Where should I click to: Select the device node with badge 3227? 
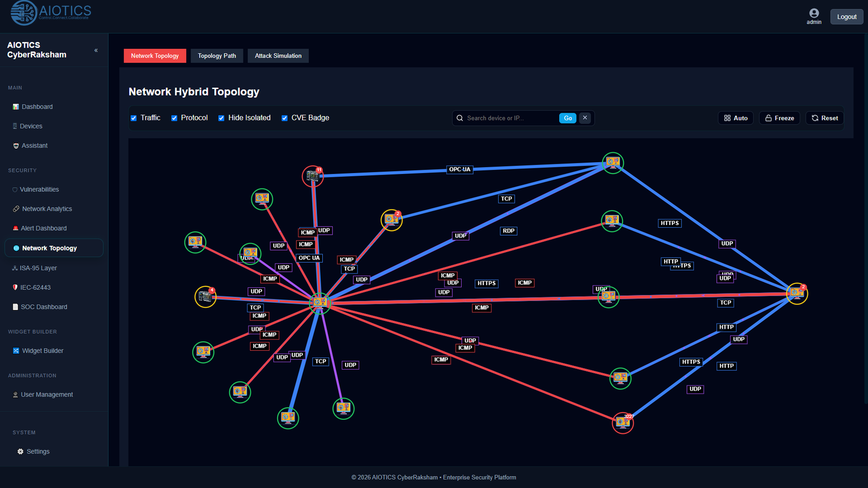(x=623, y=423)
